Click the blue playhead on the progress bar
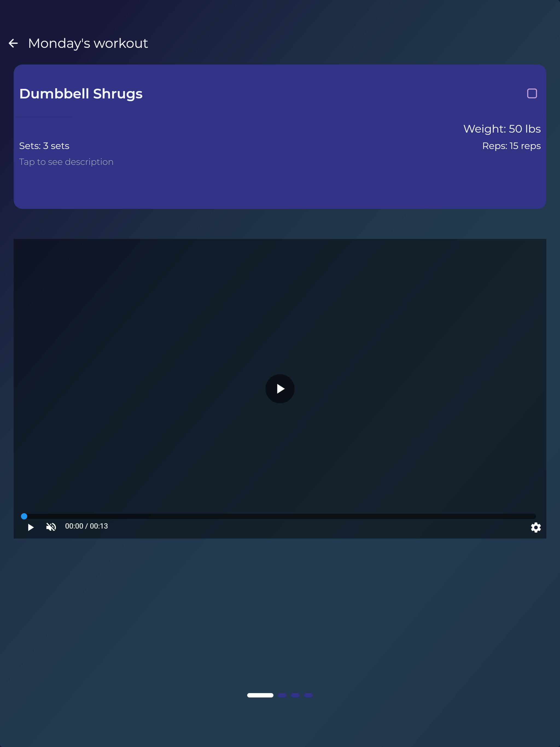560x747 pixels. [x=24, y=516]
